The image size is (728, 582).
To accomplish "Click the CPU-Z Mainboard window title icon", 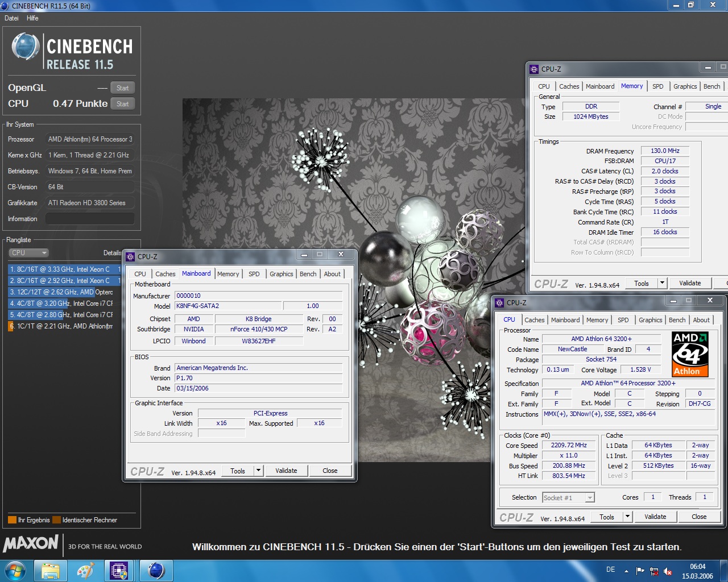I will pyautogui.click(x=130, y=256).
